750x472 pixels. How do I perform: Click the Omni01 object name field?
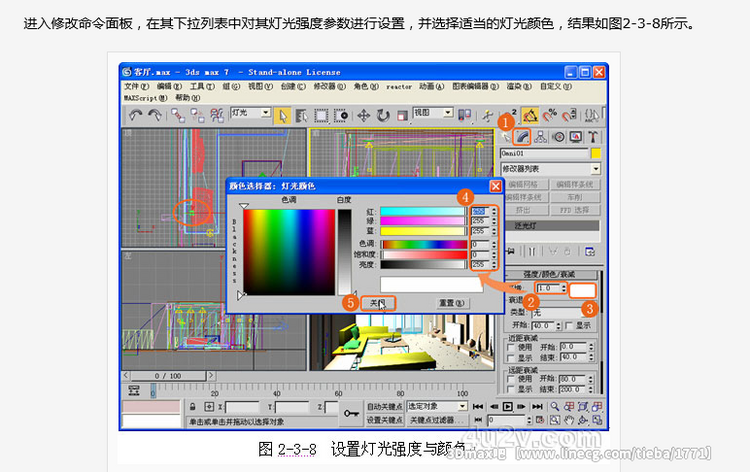(544, 154)
